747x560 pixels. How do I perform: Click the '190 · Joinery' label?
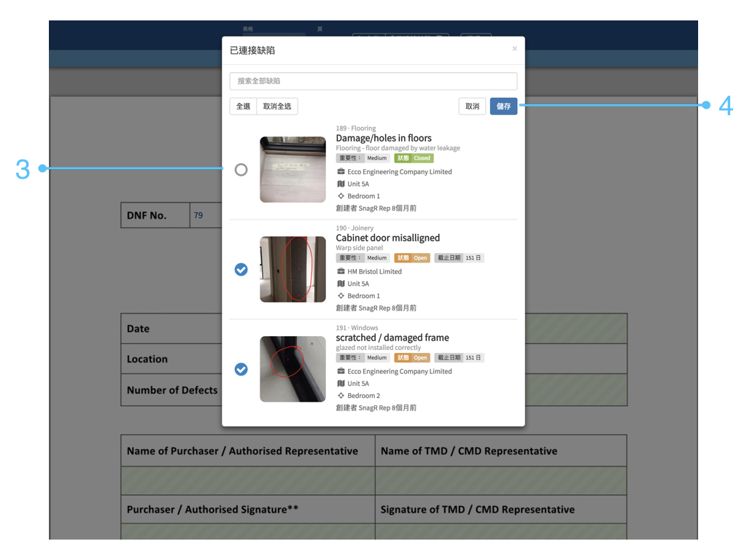point(355,228)
